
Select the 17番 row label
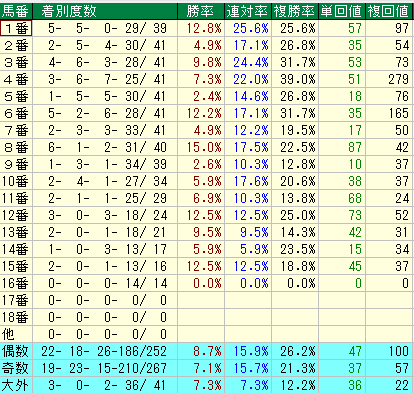point(16,300)
